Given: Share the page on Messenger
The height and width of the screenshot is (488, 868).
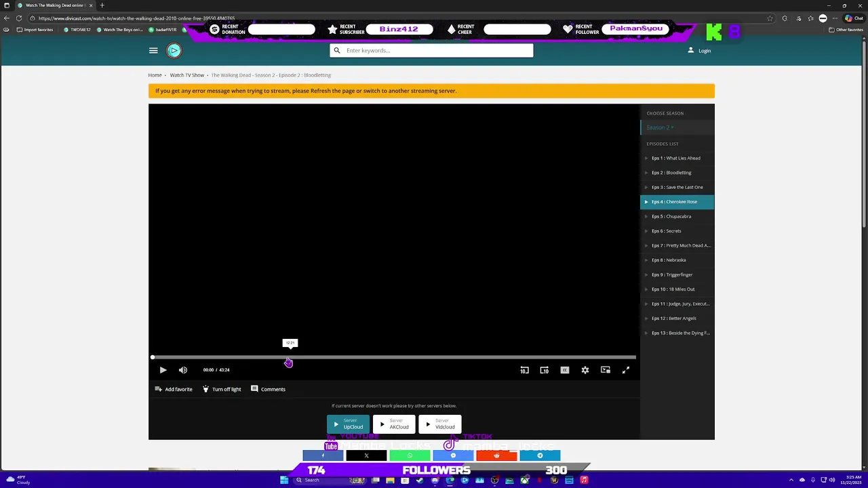Looking at the screenshot, I should coord(453,455).
